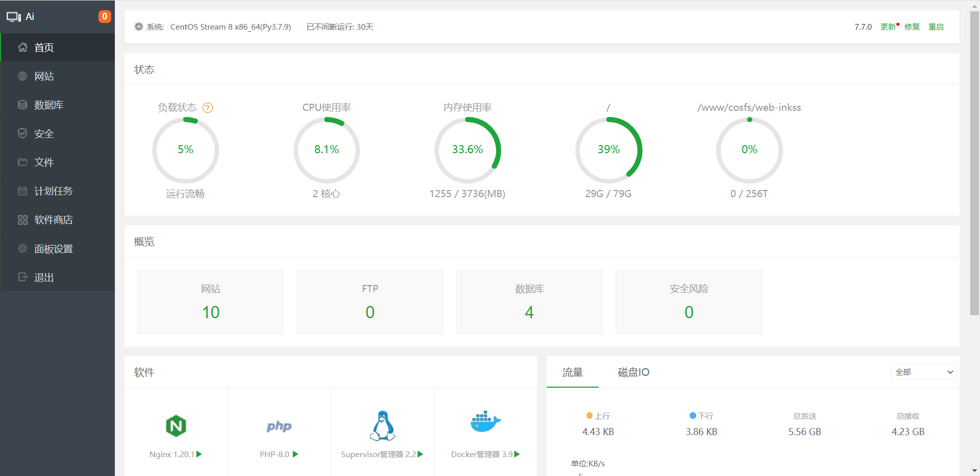980x476 pixels.
Task: Open the Supervisor penguin icon
Action: click(382, 425)
